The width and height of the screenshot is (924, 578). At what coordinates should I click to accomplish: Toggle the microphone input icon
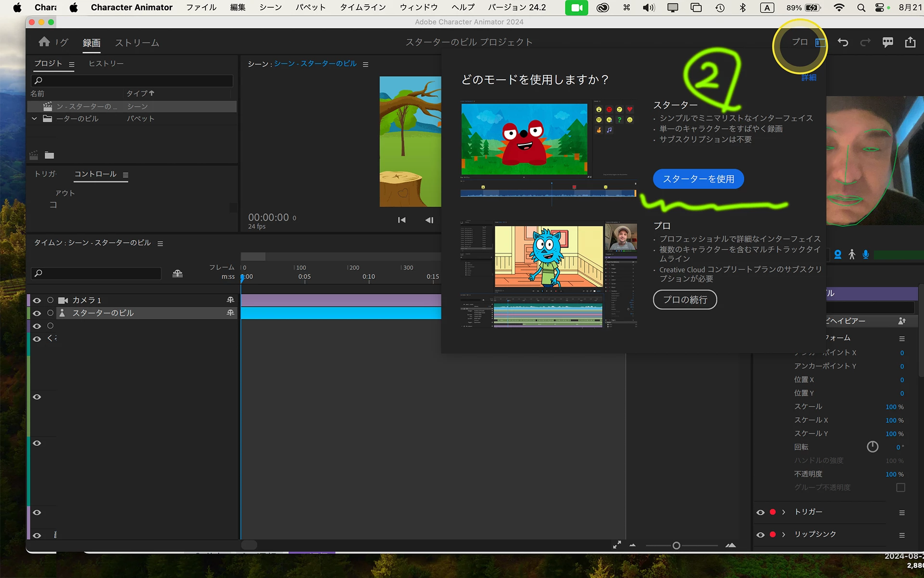point(866,254)
